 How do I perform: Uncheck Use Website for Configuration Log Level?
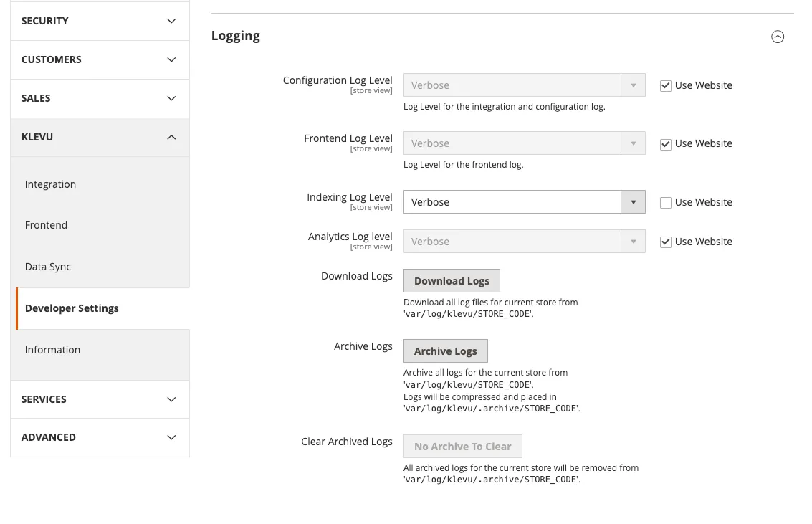click(666, 86)
